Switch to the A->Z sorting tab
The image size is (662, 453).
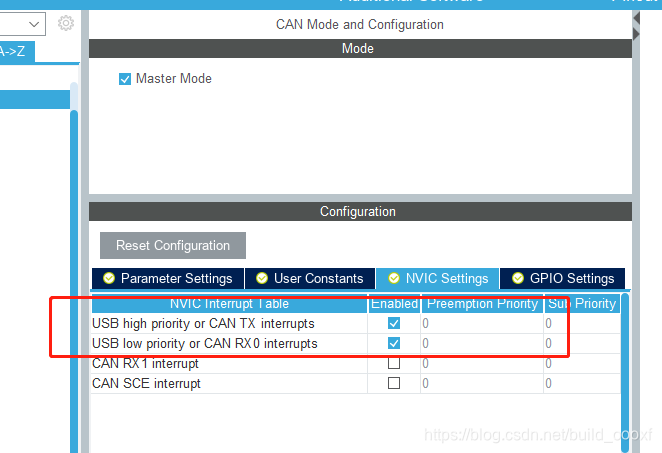click(17, 52)
